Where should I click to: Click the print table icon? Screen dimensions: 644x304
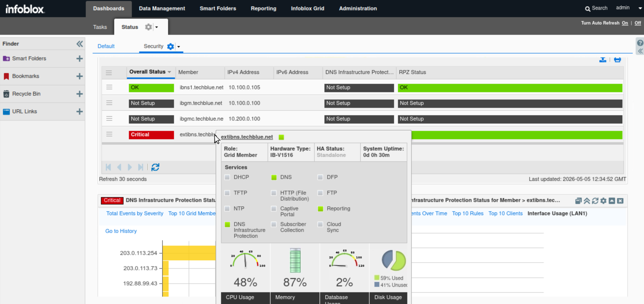[x=618, y=60]
